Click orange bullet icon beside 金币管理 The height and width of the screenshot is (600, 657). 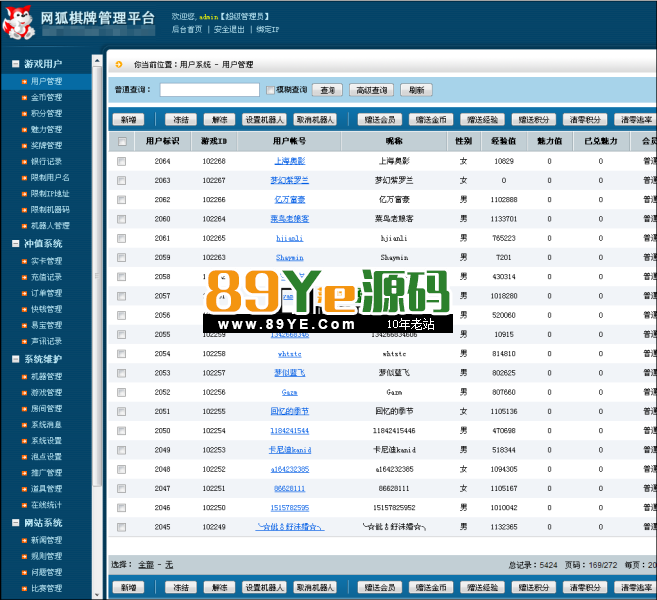point(24,98)
